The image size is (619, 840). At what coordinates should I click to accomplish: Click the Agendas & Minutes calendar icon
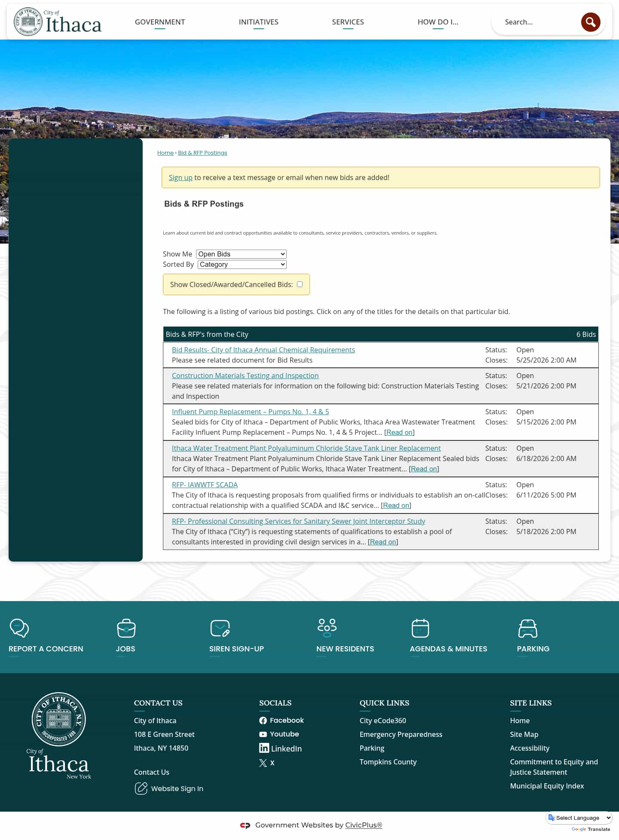click(x=420, y=628)
